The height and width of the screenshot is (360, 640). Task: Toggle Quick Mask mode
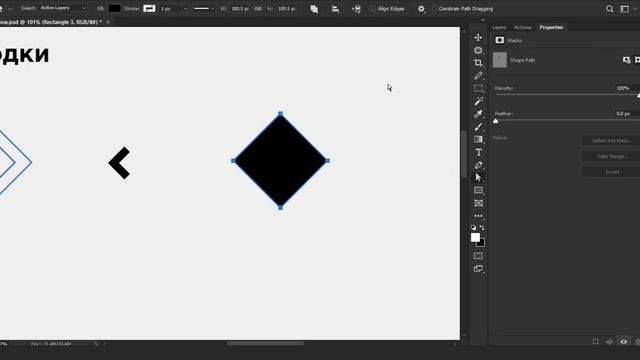[x=478, y=256]
